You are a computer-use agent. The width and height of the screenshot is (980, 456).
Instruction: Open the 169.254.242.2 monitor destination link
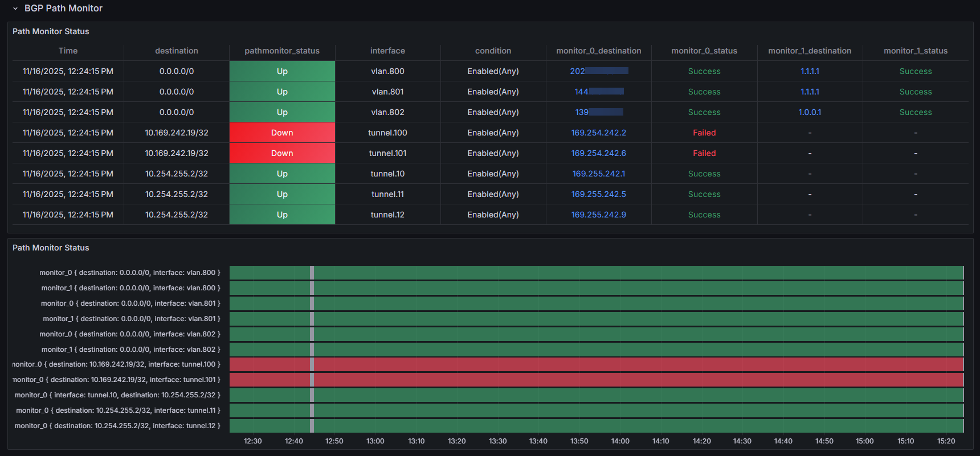[598, 133]
